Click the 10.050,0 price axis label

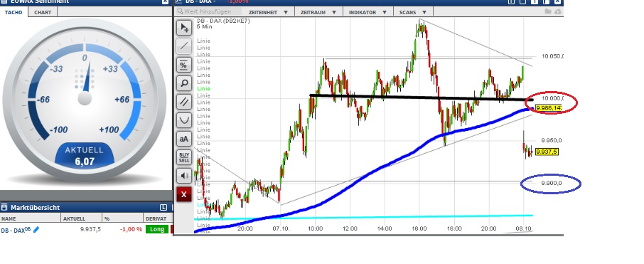[552, 56]
